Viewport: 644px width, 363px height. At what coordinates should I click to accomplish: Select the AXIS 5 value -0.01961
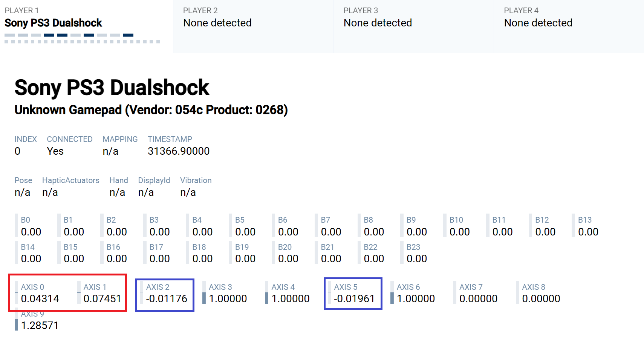[354, 299]
